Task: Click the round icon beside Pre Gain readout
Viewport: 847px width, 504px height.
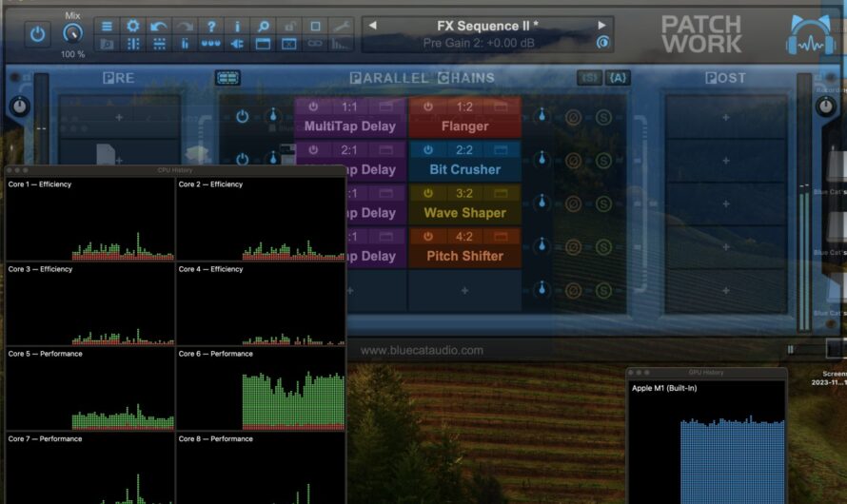Action: click(x=602, y=42)
